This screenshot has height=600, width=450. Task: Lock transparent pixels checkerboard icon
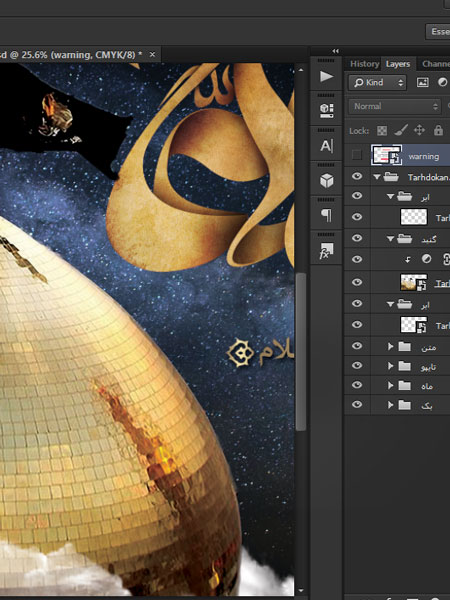[382, 131]
